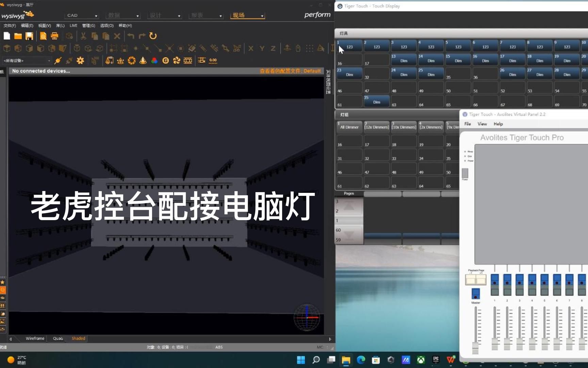Open the CAD mode dropdown
This screenshot has width=588, height=368.
pos(96,15)
